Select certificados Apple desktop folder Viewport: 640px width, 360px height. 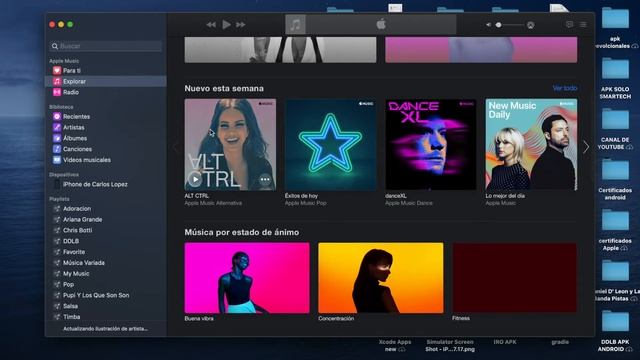615,230
